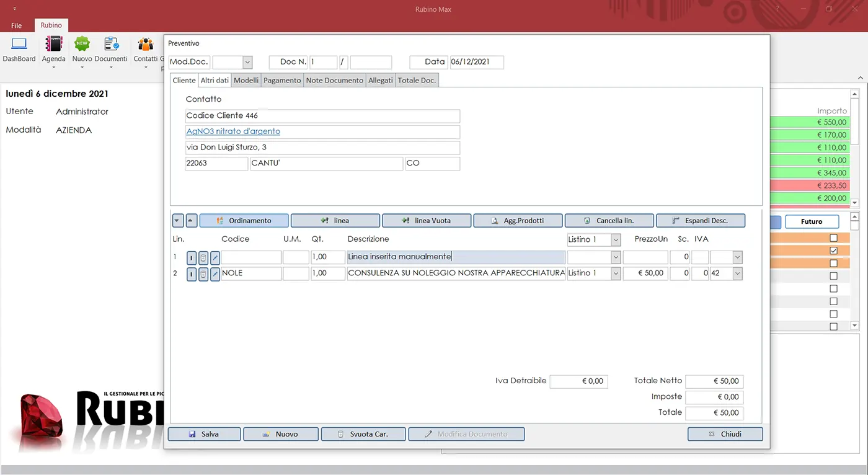Click Nuovo button at dialog bottom
The height and width of the screenshot is (475, 868).
pos(281,434)
